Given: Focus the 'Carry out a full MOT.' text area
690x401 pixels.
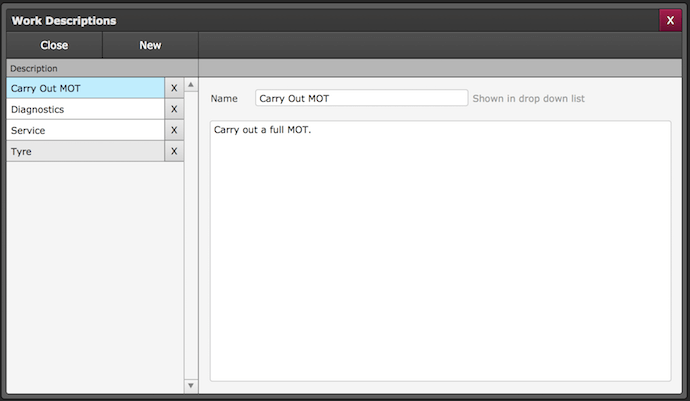Looking at the screenshot, I should 440,250.
